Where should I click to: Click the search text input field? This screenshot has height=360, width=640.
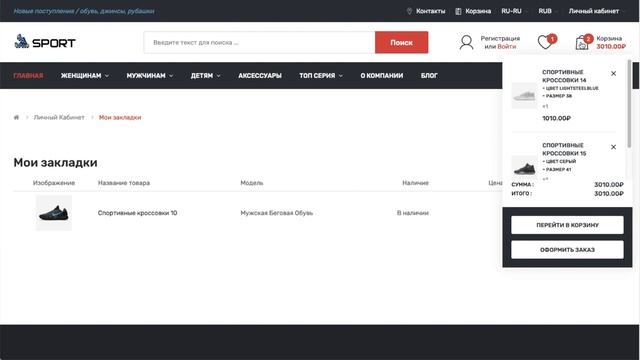[x=259, y=42]
